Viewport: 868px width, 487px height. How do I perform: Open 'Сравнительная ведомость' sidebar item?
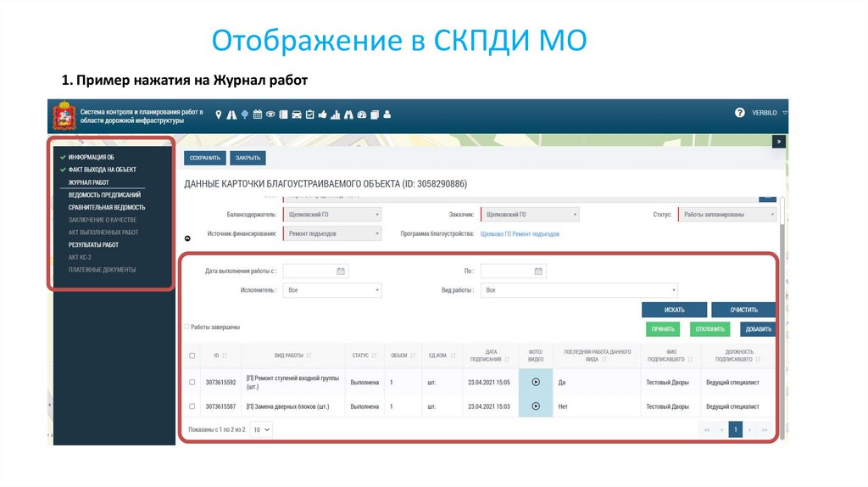tap(107, 207)
